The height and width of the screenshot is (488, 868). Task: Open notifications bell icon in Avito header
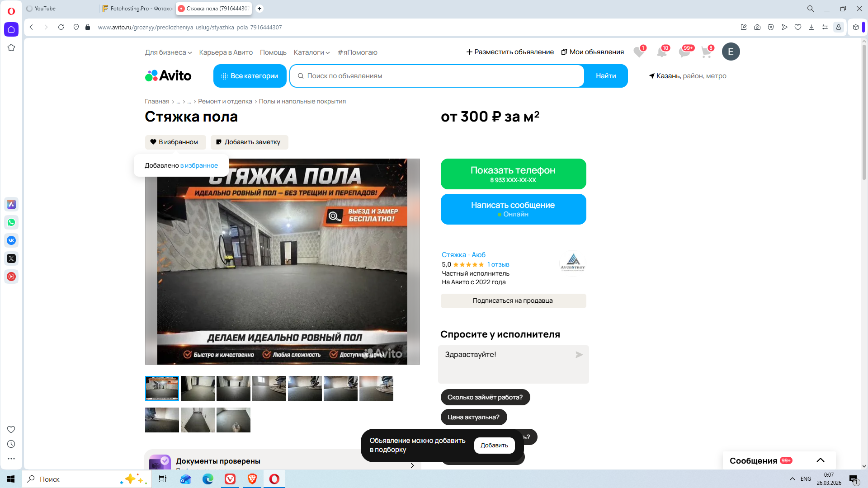pos(661,52)
